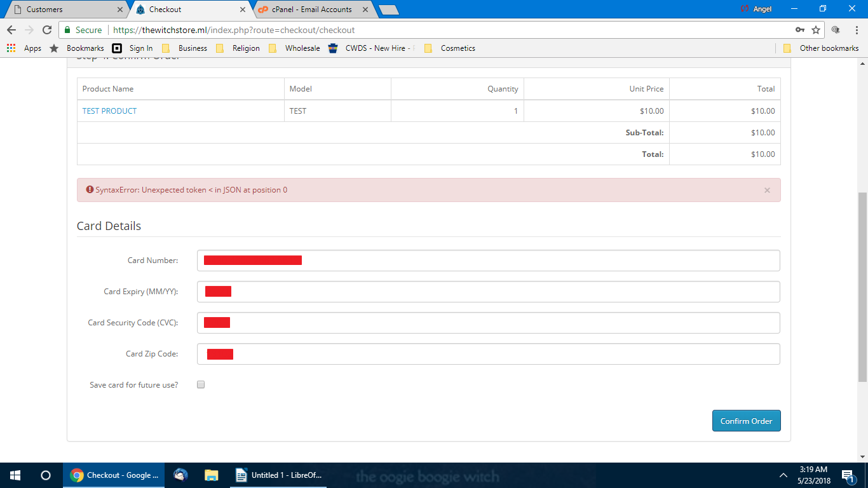Open the Apps grid shortcut
The height and width of the screenshot is (488, 868).
click(24, 48)
